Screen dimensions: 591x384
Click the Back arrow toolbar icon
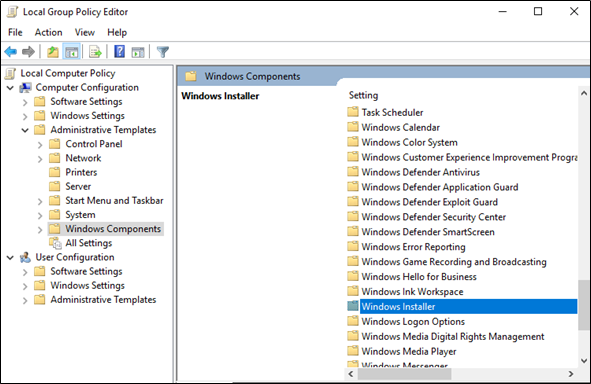pyautogui.click(x=11, y=52)
